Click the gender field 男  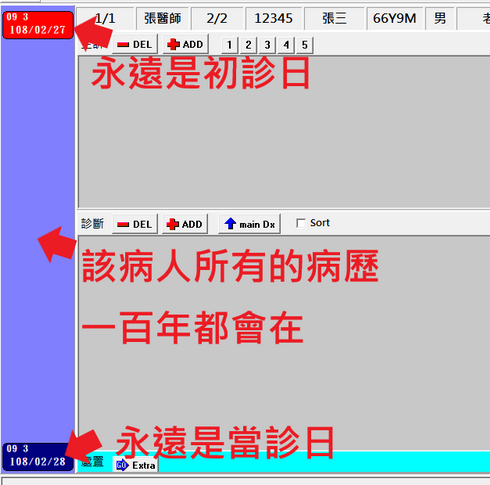tap(440, 18)
